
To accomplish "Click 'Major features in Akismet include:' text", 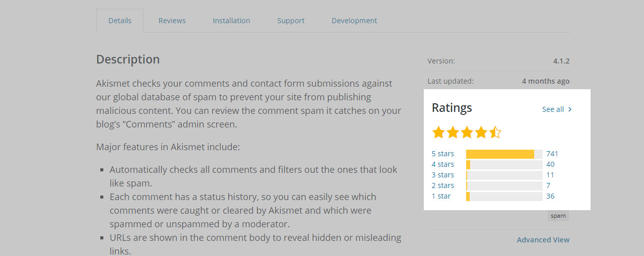I will coord(168,147).
